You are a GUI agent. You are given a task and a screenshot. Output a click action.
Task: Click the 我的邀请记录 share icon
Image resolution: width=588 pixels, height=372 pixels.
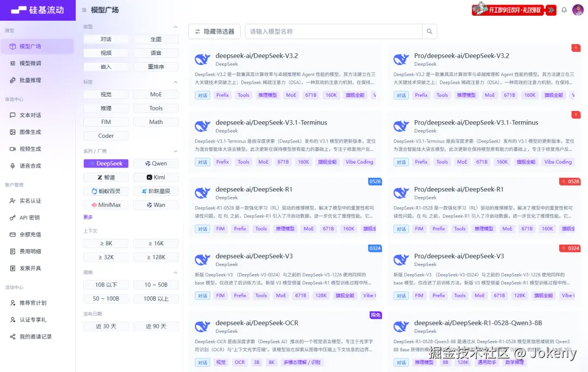[13, 337]
